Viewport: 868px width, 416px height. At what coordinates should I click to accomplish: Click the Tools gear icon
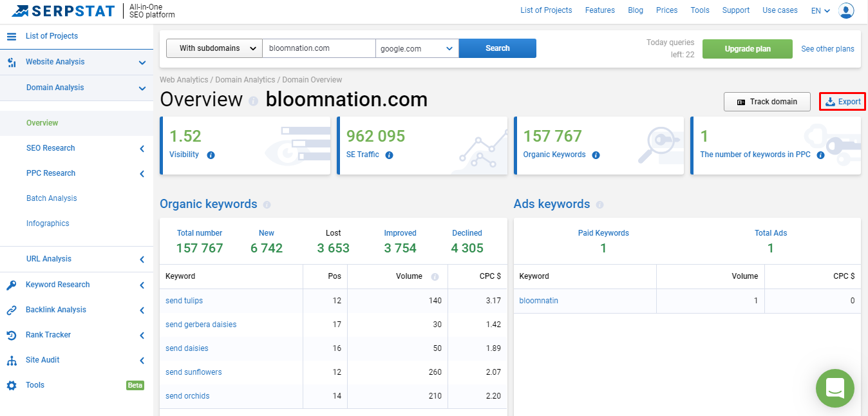[12, 385]
